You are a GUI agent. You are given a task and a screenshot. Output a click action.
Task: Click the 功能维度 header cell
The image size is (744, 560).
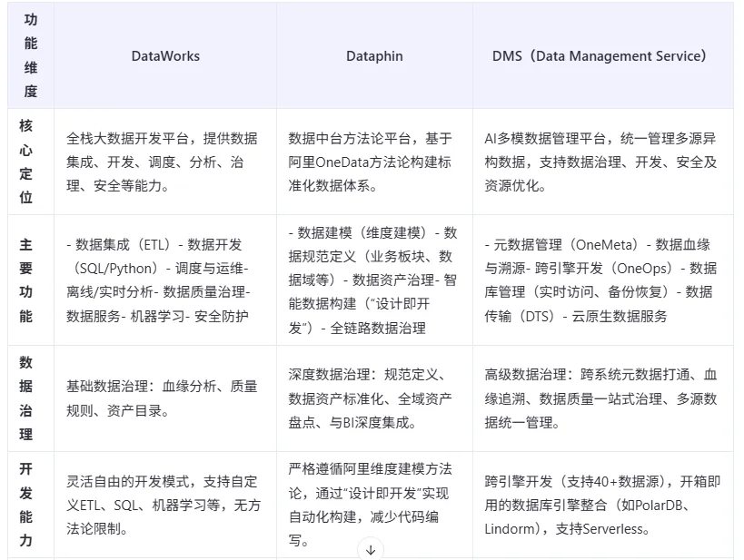pos(31,56)
